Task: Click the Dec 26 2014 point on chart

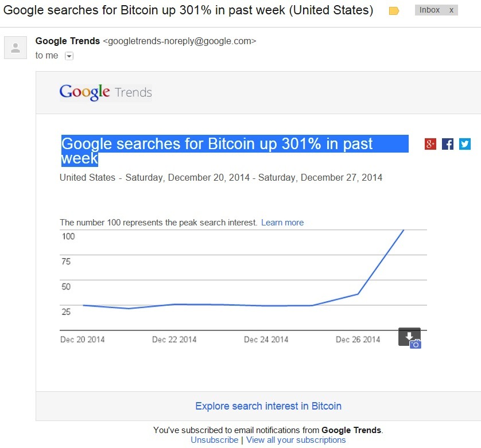Action: point(358,294)
